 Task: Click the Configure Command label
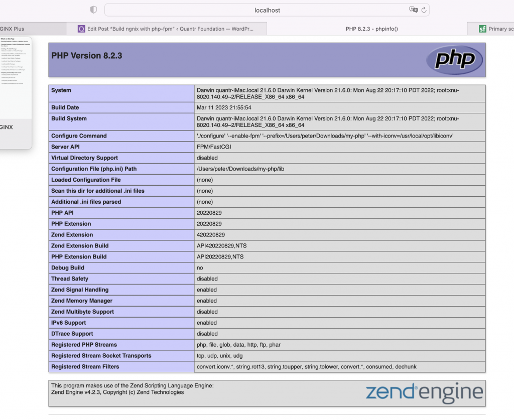tap(79, 135)
